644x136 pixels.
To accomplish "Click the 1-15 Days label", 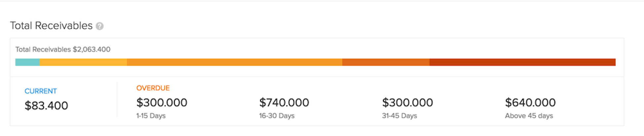I will point(151,116).
